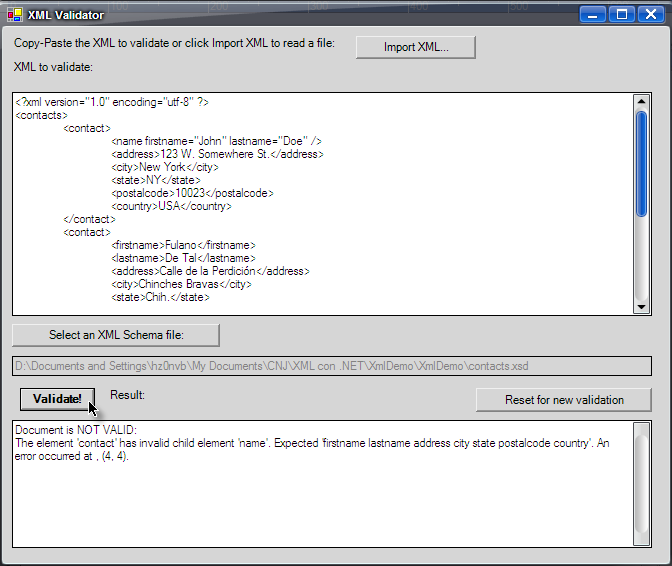The width and height of the screenshot is (672, 566).
Task: Click the 'XML to validate:' label
Action: tap(53, 67)
